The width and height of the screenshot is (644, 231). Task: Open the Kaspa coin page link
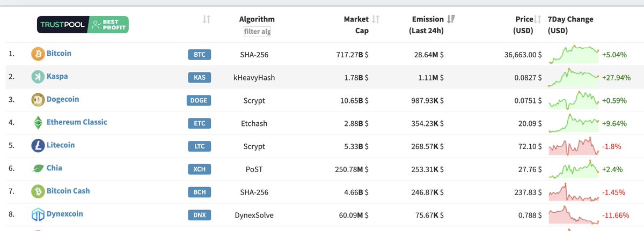pyautogui.click(x=57, y=77)
